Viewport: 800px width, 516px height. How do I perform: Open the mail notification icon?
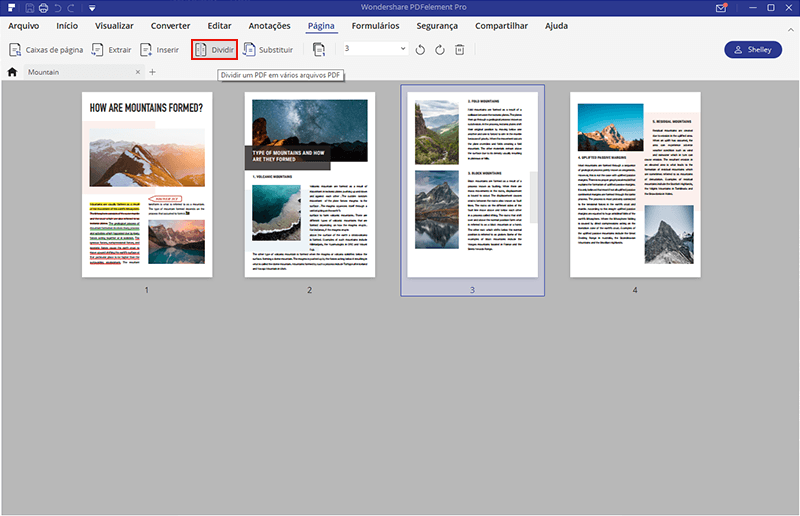coord(721,8)
